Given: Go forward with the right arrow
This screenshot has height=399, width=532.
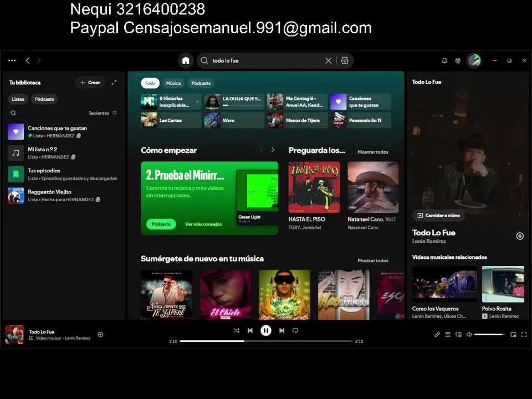Looking at the screenshot, I should [39, 60].
